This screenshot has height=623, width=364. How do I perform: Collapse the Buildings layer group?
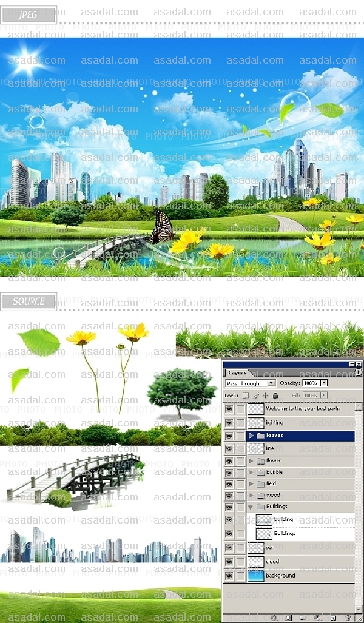[x=251, y=507]
